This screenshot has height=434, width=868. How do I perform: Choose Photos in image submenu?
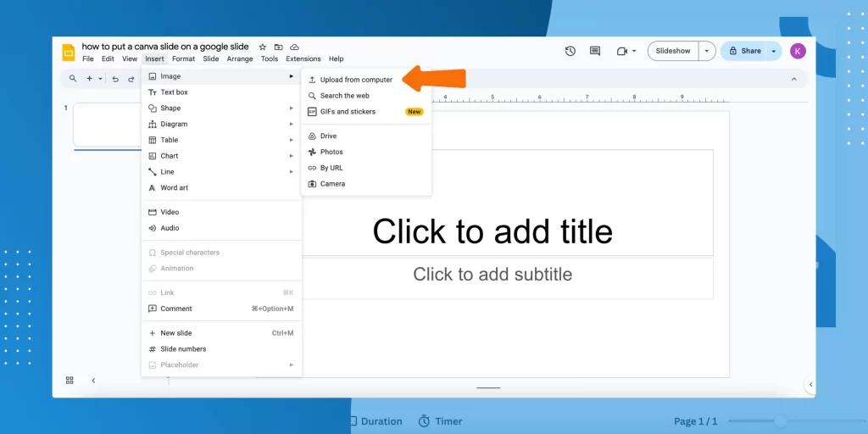click(366, 153)
